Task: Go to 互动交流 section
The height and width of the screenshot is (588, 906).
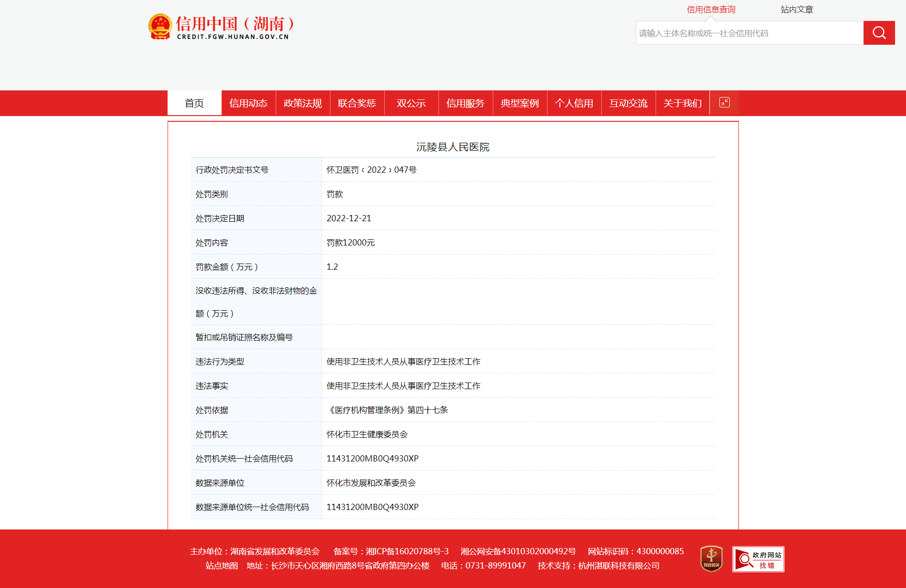Action: (628, 103)
